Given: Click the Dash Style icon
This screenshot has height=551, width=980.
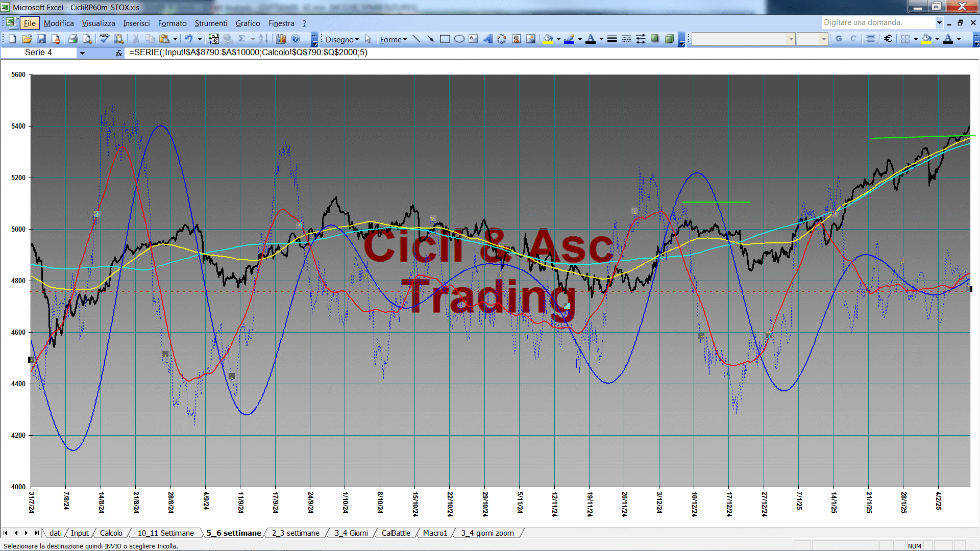Looking at the screenshot, I should [626, 39].
